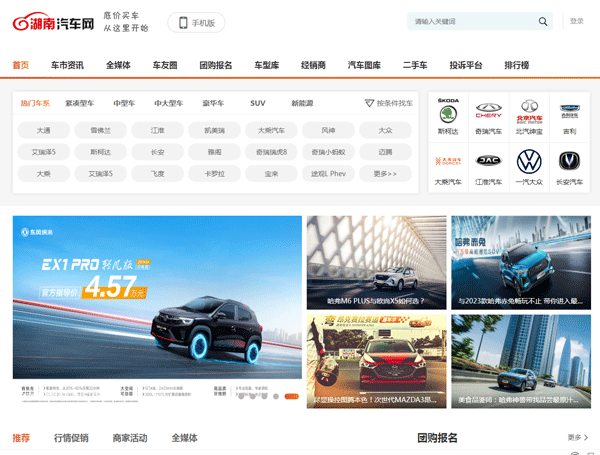The height and width of the screenshot is (455, 600).
Task: Switch to the 全媒体 tab beside 商家活动
Action: coord(184,438)
